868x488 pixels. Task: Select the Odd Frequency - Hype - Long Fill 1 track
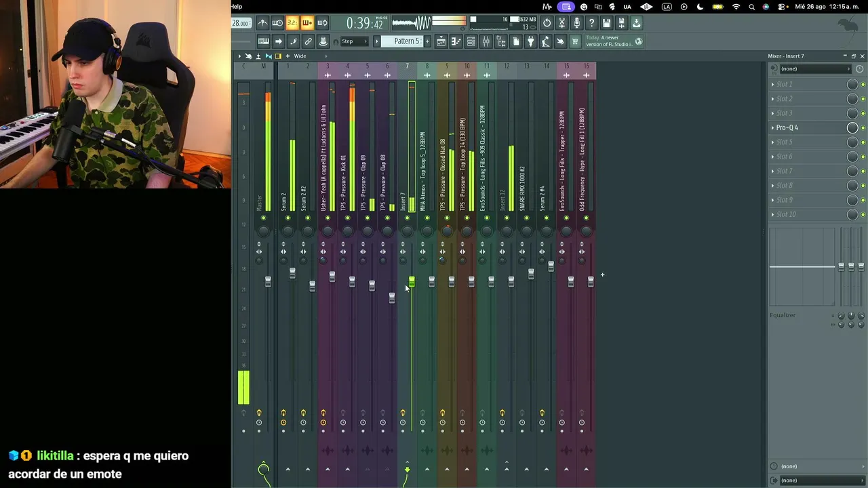click(583, 159)
